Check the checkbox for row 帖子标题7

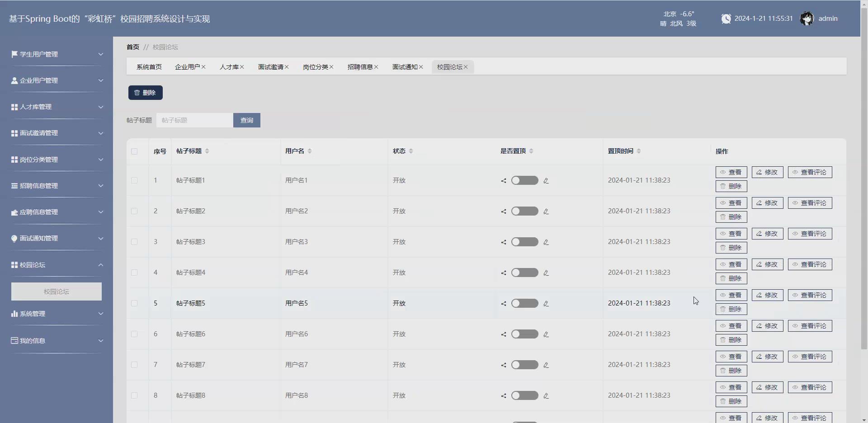(x=134, y=365)
